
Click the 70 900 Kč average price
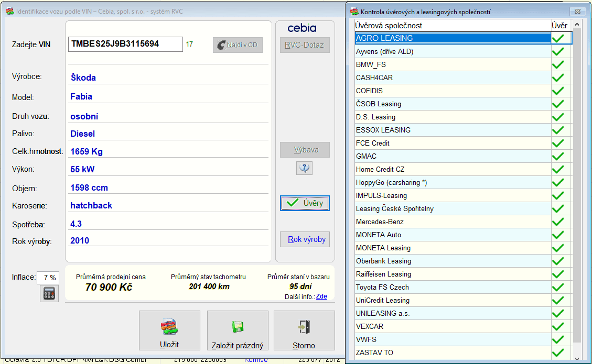(x=109, y=288)
